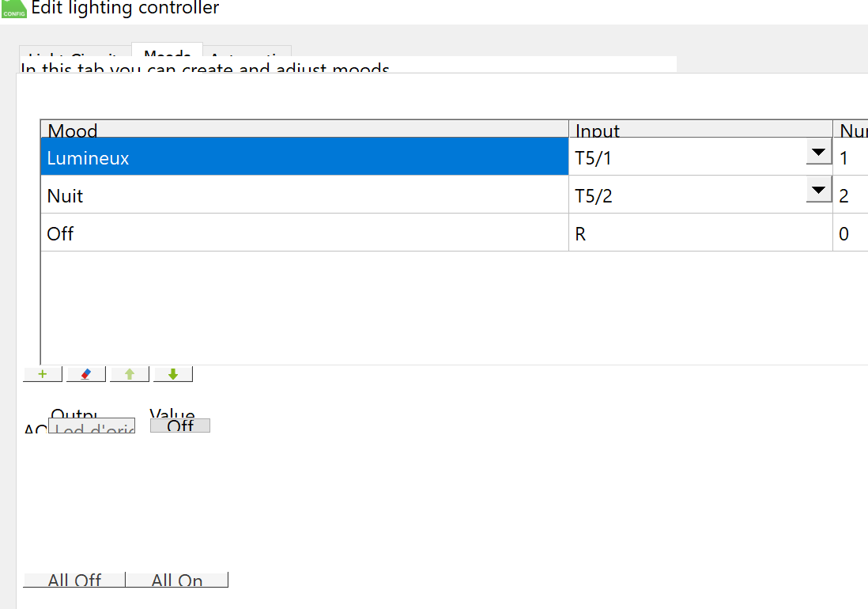Select the Lumineux mood row
Image resolution: width=868 pixels, height=609 pixels.
click(304, 157)
